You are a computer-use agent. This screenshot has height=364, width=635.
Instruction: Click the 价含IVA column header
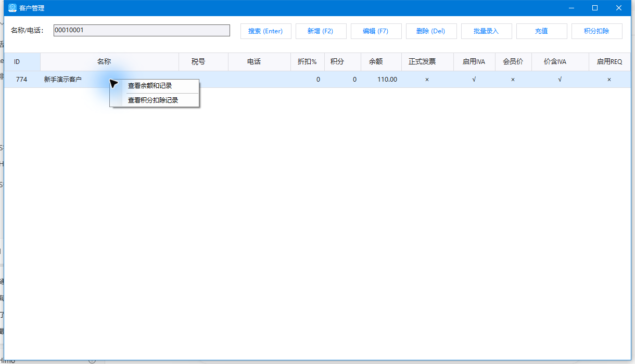[x=560, y=62]
